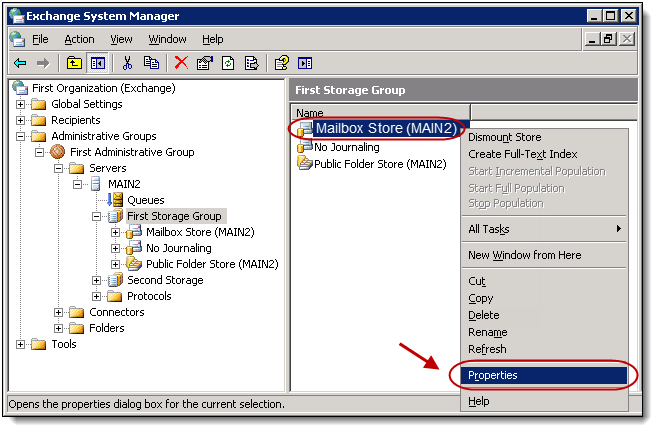The width and height of the screenshot is (660, 434).
Task: Click the First Administrative Group icon
Action: [x=58, y=152]
